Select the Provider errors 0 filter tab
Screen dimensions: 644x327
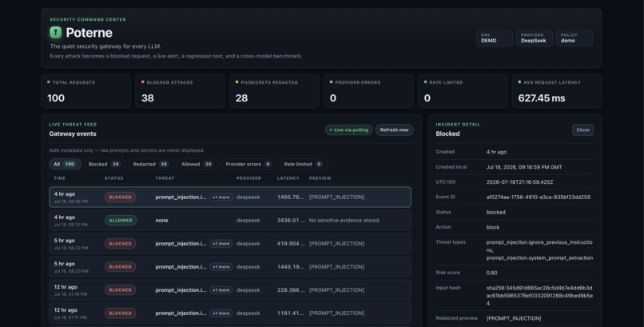coord(248,164)
